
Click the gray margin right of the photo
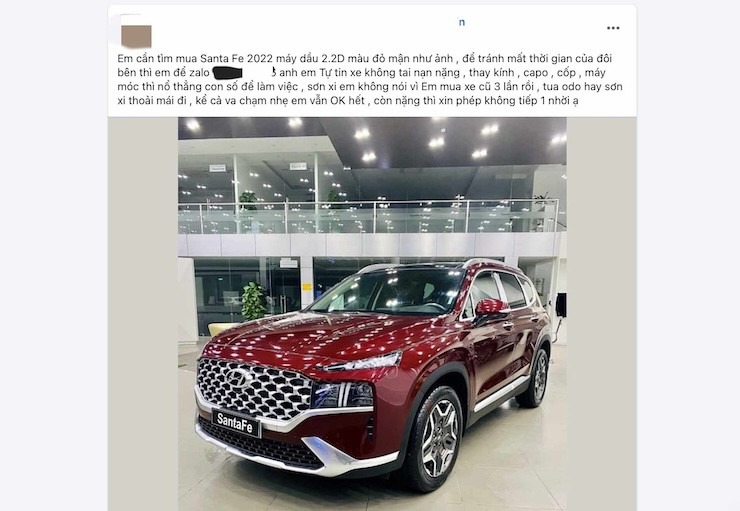pos(601,314)
